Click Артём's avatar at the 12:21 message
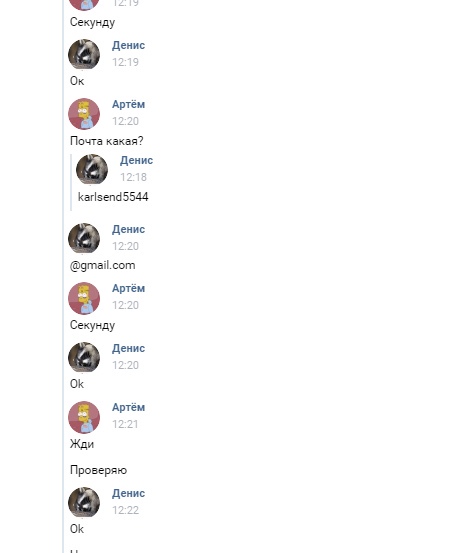 coord(84,417)
